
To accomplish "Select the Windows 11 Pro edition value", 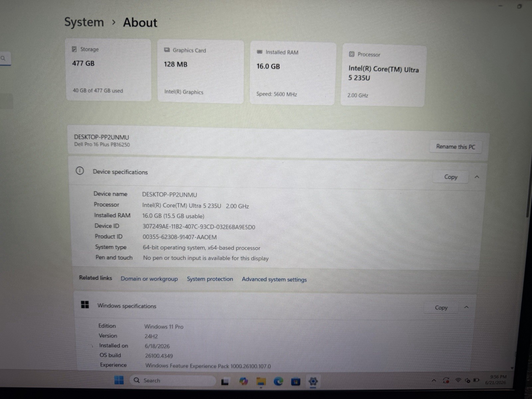I will pos(164,327).
